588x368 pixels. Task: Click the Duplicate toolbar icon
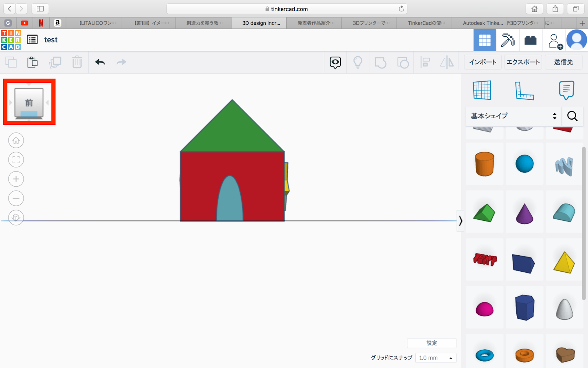coord(55,62)
